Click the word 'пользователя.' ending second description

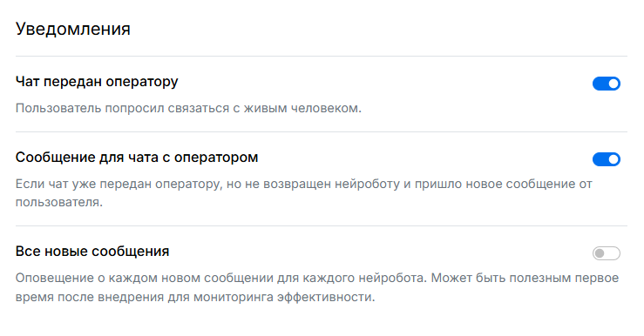click(x=59, y=202)
